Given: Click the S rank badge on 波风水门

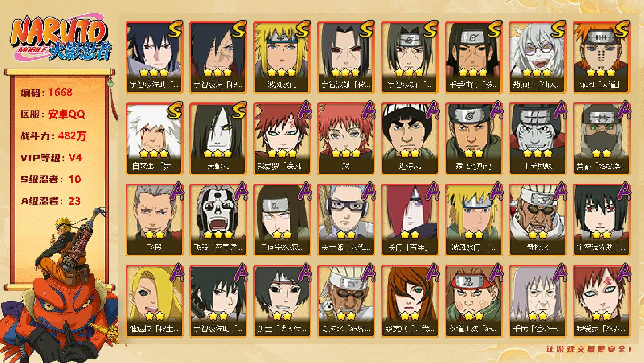Looking at the screenshot, I should [303, 29].
